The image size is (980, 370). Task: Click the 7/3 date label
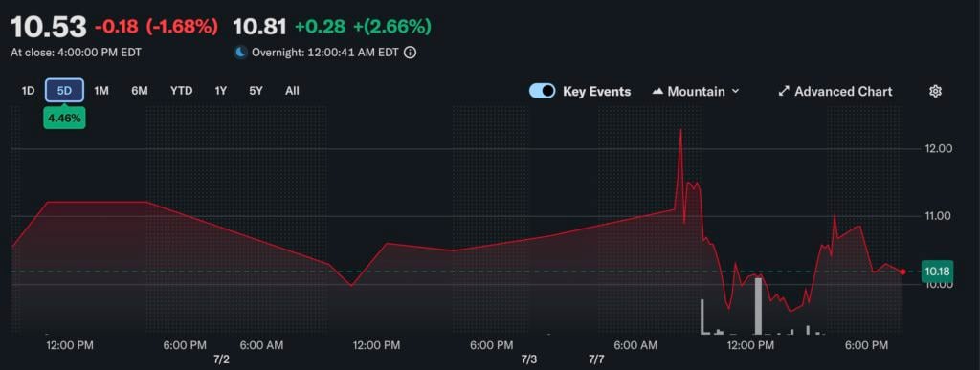coord(528,360)
